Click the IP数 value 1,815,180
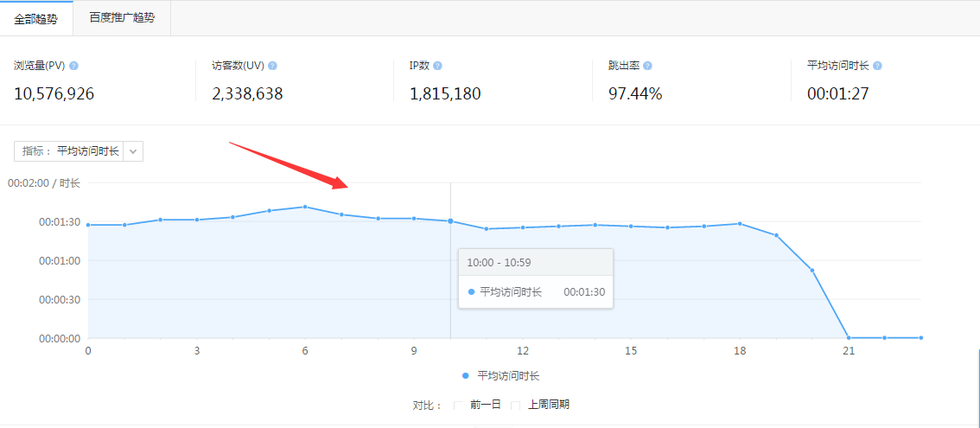 (x=445, y=93)
